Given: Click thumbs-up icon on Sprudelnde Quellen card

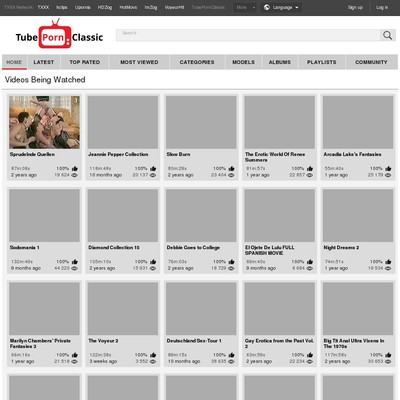Looking at the screenshot, I should (75, 169).
